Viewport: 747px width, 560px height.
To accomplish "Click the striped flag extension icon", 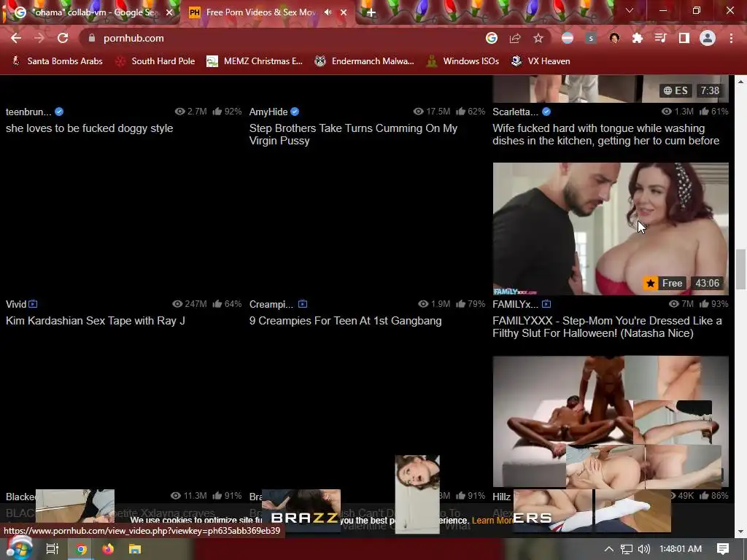I will [x=568, y=38].
